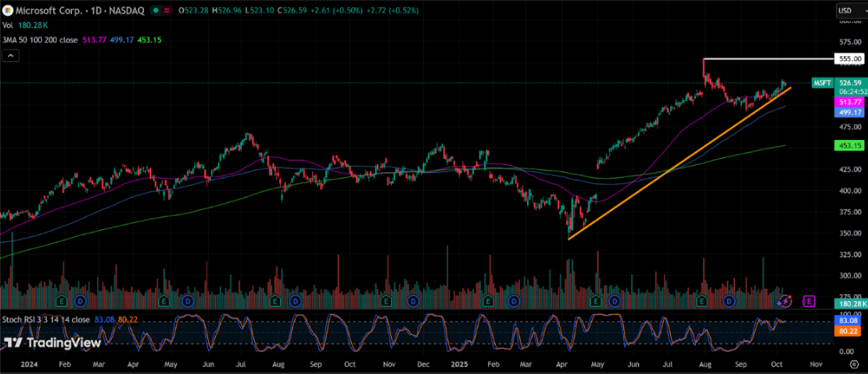
Task: Click the magenta upcoming earnings E marker
Action: click(x=809, y=300)
